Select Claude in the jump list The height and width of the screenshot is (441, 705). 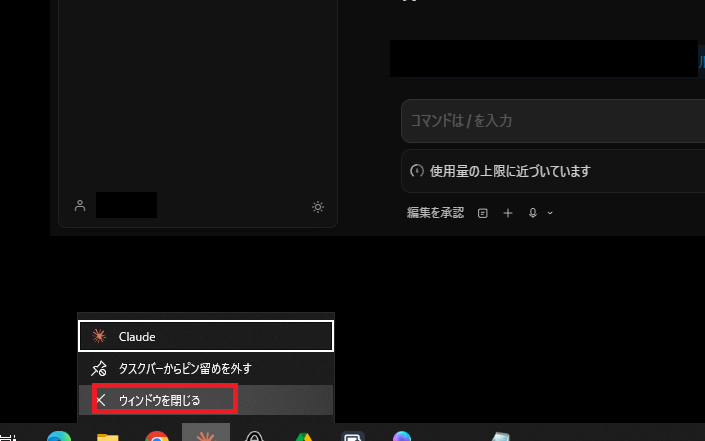click(206, 336)
